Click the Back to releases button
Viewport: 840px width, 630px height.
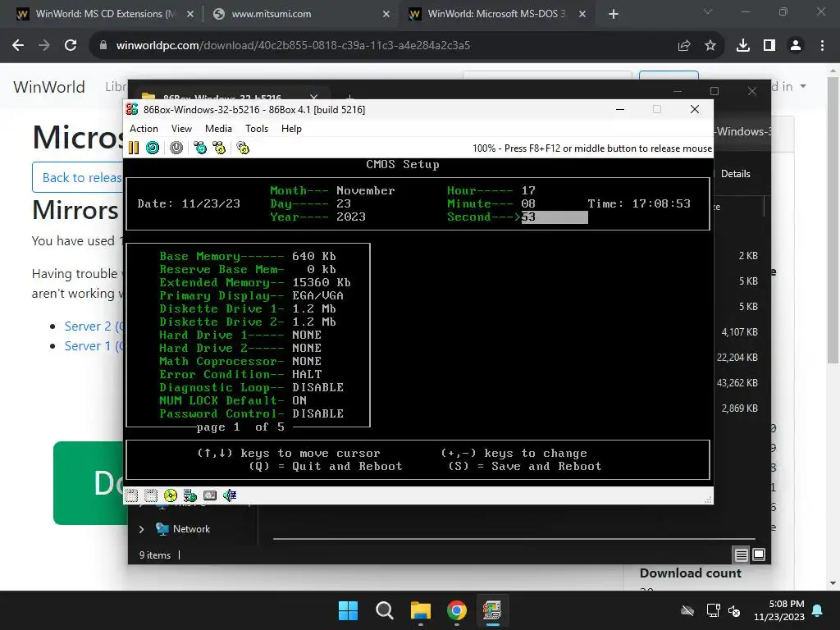pos(78,177)
